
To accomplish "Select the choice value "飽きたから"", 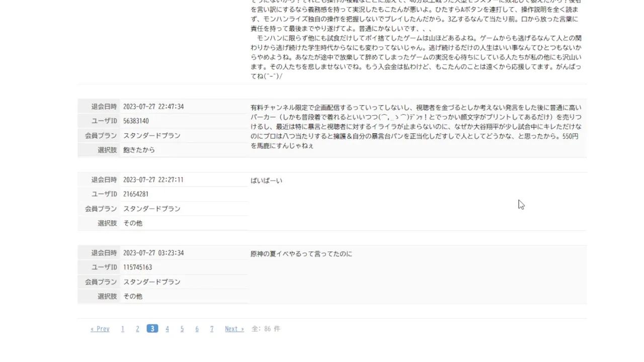I will (139, 150).
